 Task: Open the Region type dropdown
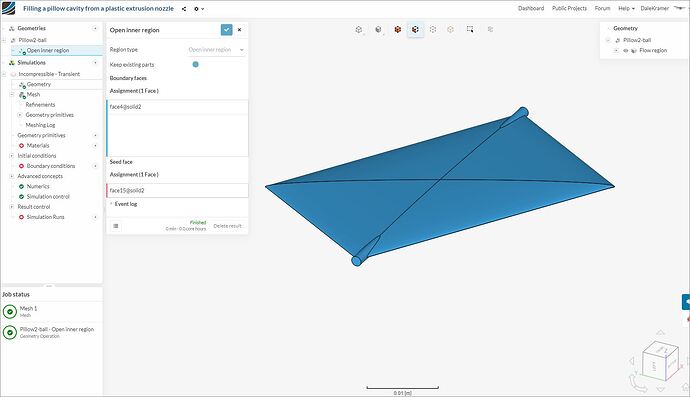tap(216, 50)
